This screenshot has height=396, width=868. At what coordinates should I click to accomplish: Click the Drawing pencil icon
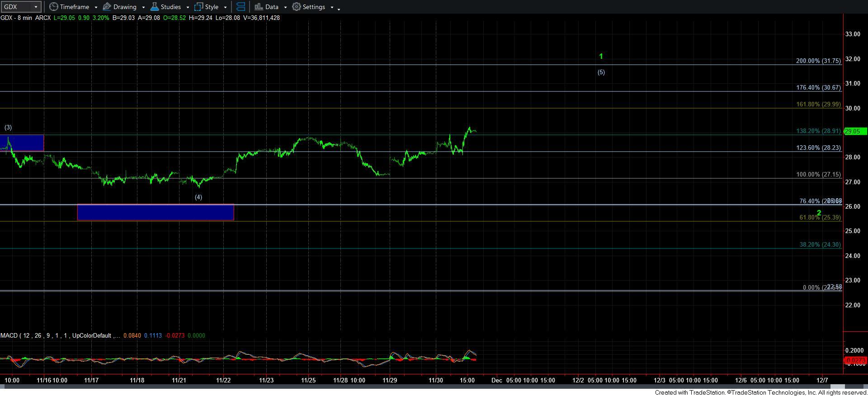107,7
